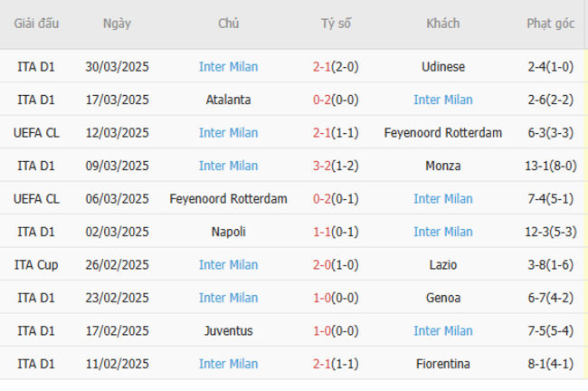Click Inter Milan home team on 30/03/2025
588x391 pixels.
click(228, 67)
